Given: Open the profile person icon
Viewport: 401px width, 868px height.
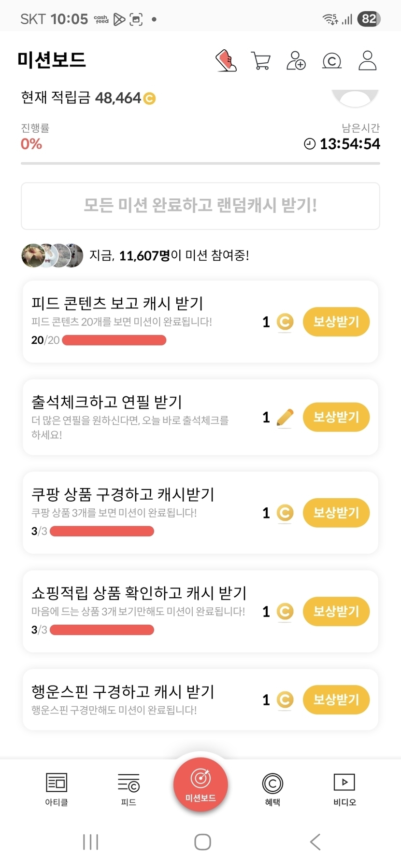Looking at the screenshot, I should (367, 61).
